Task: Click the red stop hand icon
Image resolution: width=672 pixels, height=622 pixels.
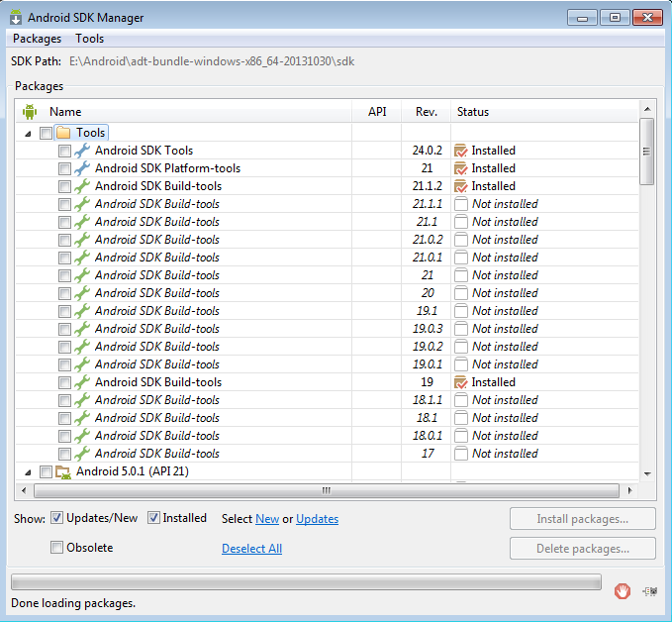Action: click(x=623, y=591)
